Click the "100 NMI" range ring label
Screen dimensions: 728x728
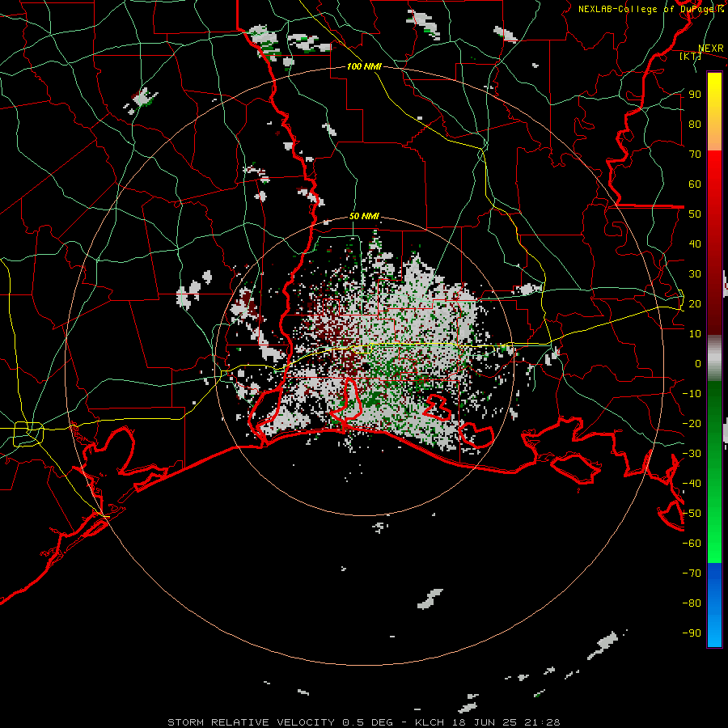[364, 66]
